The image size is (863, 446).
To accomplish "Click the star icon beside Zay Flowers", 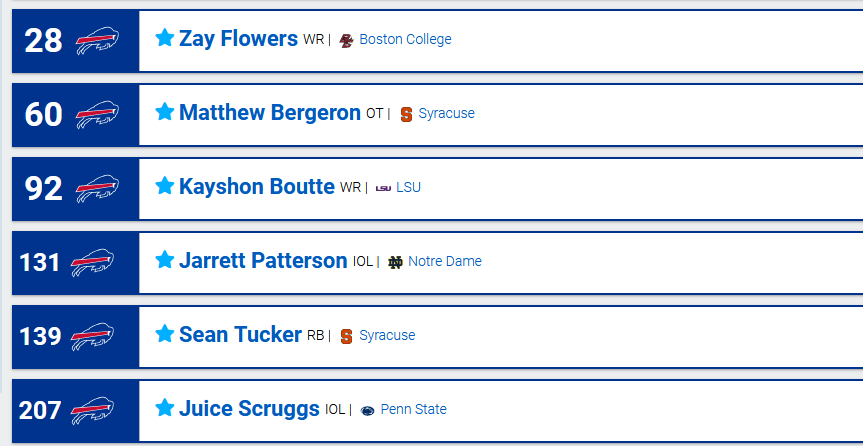I will [165, 38].
